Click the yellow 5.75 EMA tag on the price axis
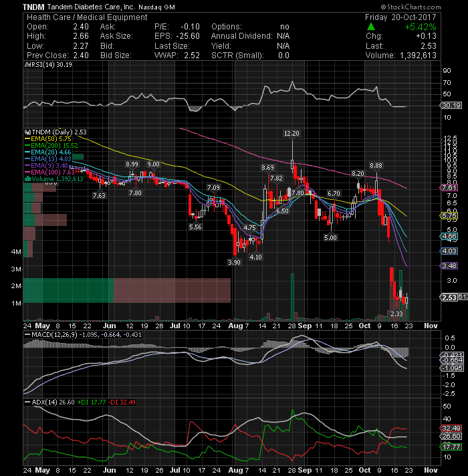Viewport: 468px width, 476px height. point(449,216)
